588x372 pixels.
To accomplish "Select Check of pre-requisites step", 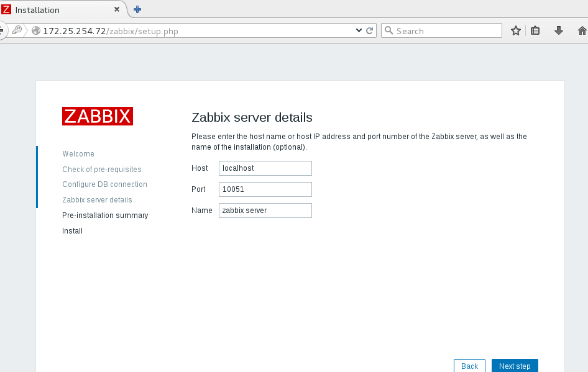I will coord(101,170).
